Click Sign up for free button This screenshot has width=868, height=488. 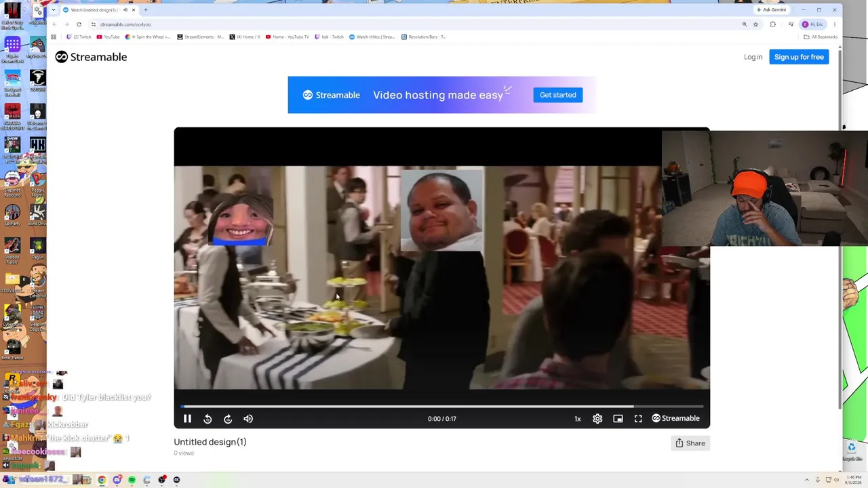point(799,57)
